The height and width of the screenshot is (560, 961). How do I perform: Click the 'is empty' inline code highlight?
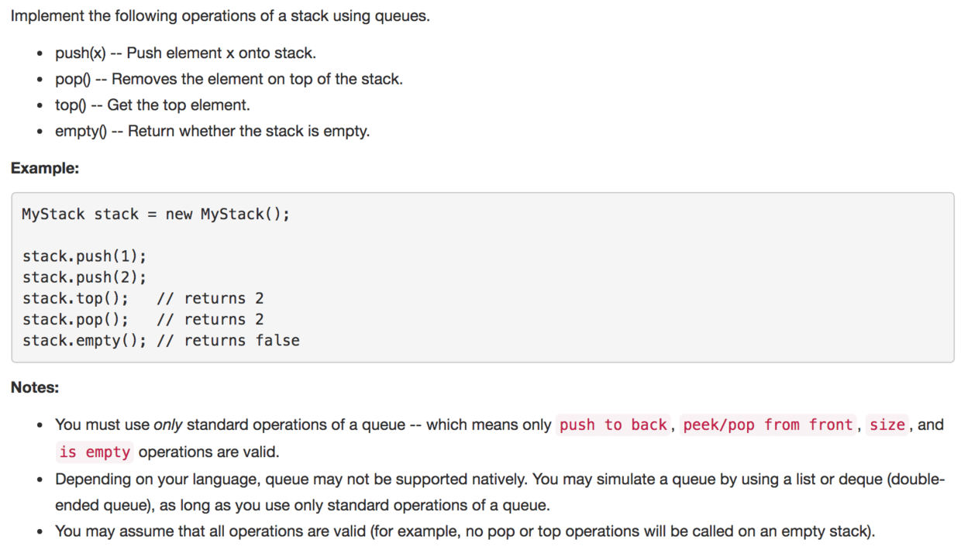coord(94,452)
